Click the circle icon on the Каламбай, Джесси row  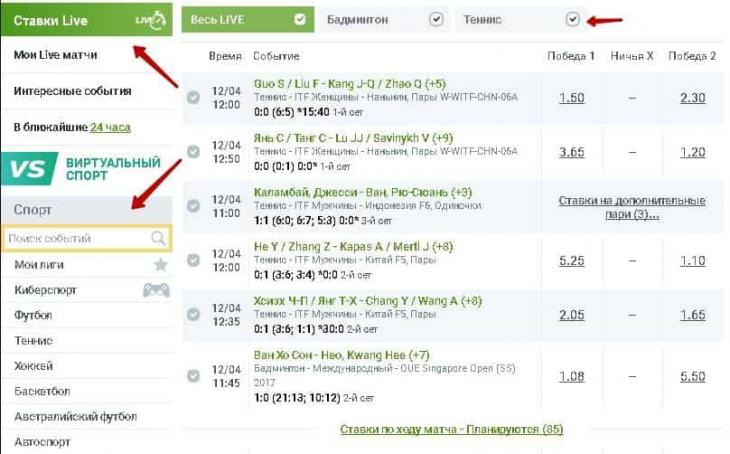[x=193, y=206]
